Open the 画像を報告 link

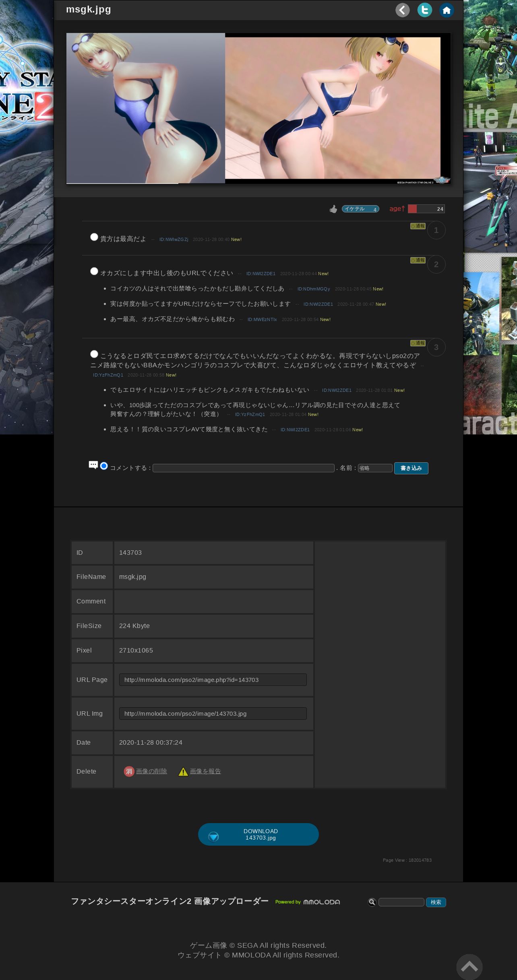pyautogui.click(x=205, y=771)
